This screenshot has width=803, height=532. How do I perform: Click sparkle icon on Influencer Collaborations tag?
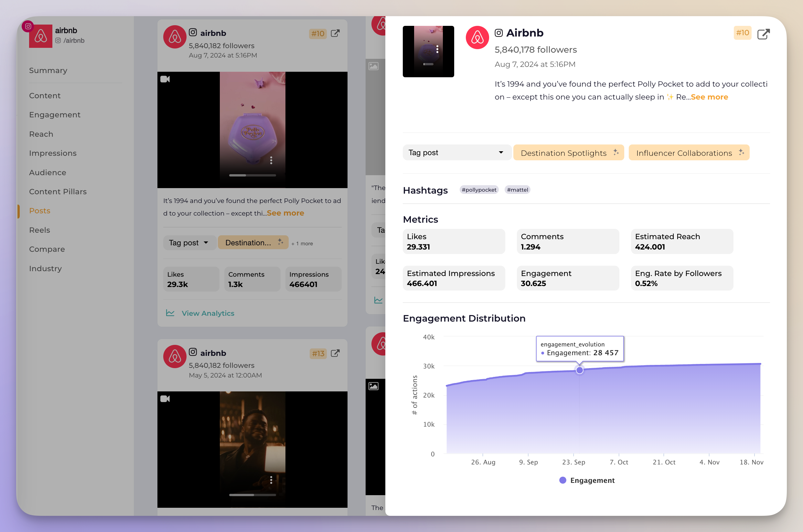pos(741,152)
